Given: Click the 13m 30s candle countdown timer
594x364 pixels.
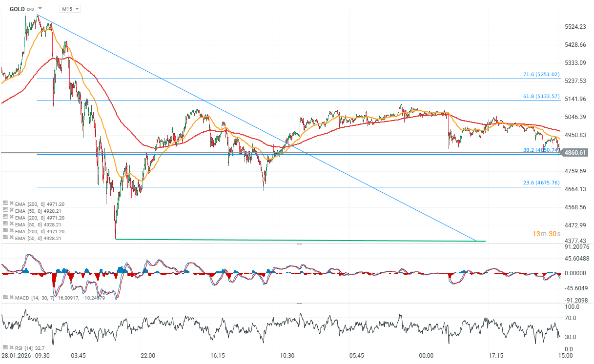Looking at the screenshot, I should click(545, 234).
